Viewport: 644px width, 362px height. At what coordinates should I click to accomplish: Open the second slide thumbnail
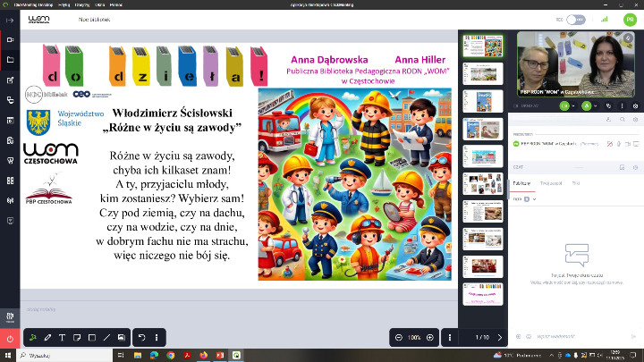pos(480,73)
